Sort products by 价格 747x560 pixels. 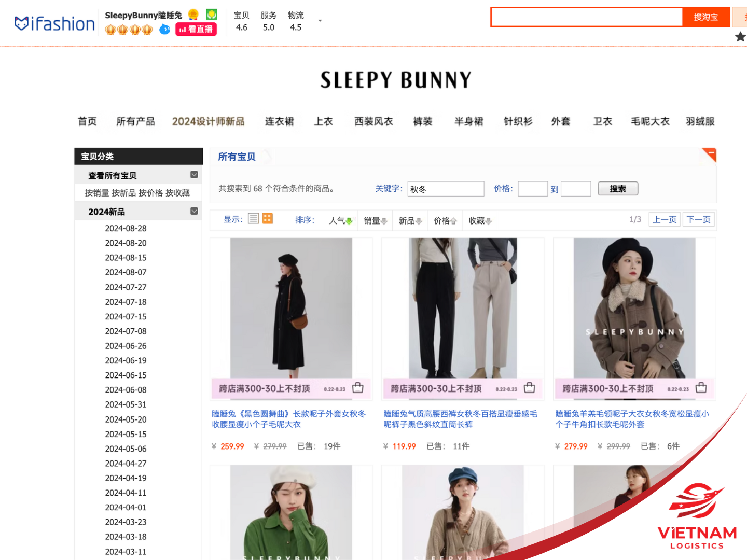click(445, 220)
